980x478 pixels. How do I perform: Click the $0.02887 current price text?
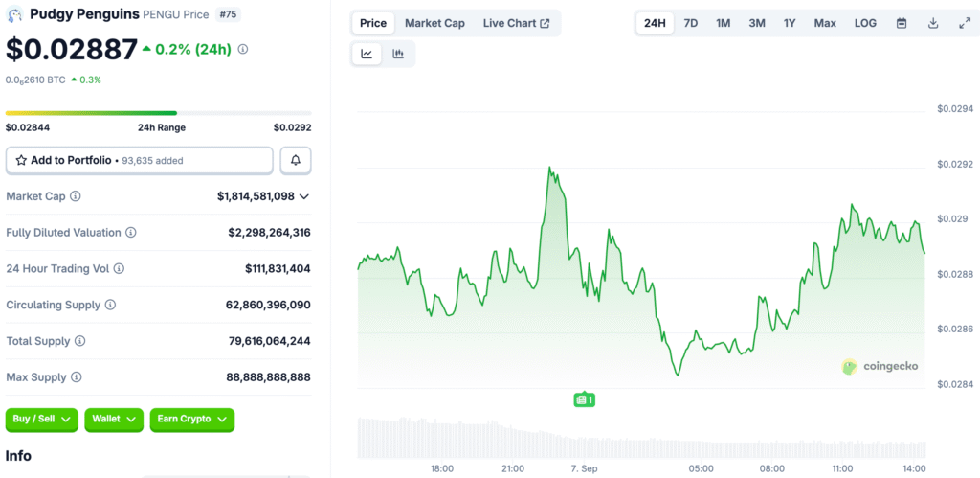(71, 50)
